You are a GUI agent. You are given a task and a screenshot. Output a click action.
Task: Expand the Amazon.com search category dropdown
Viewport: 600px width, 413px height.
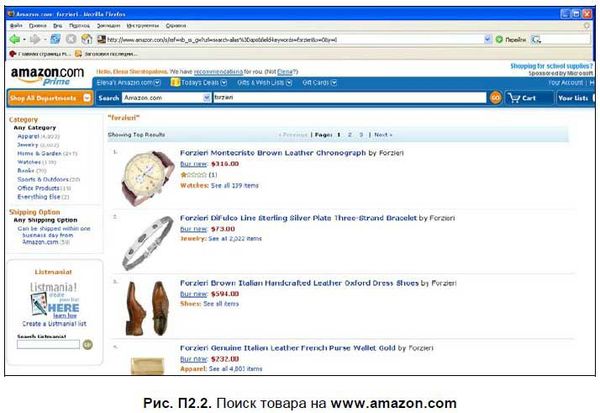point(166,98)
